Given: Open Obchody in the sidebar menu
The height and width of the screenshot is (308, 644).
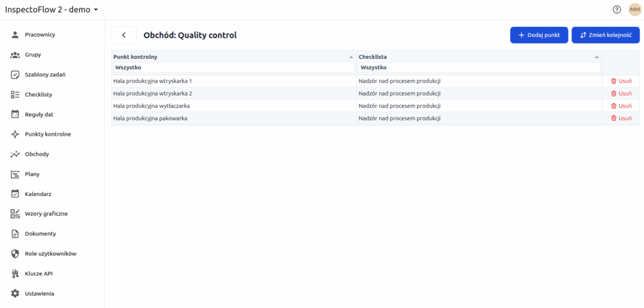Looking at the screenshot, I should (36, 154).
